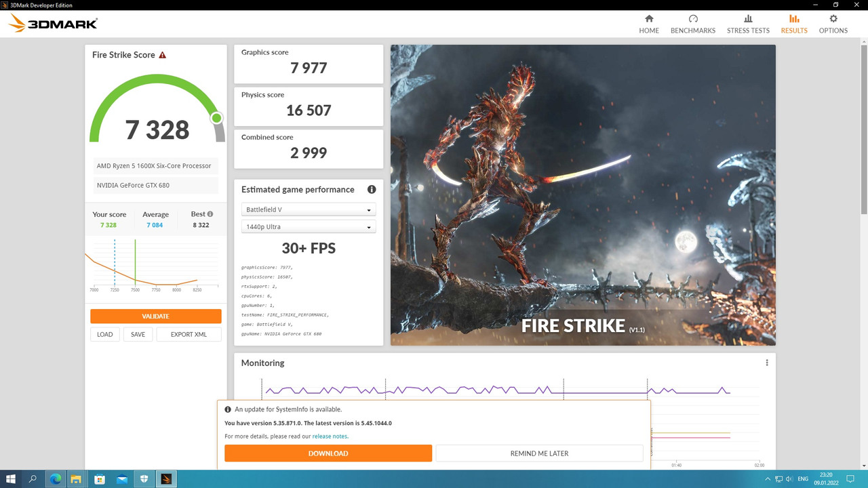Click the main score 7 328
This screenshot has width=868, height=488.
coord(157,129)
